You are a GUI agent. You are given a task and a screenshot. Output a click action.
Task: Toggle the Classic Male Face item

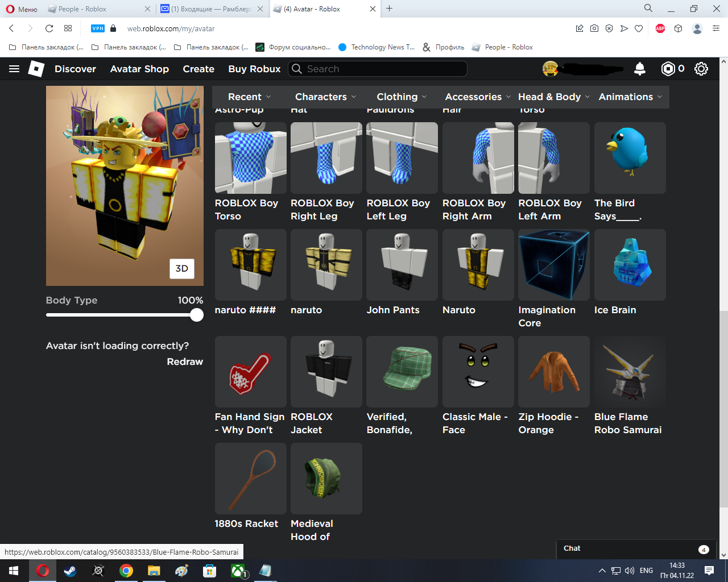[478, 372]
